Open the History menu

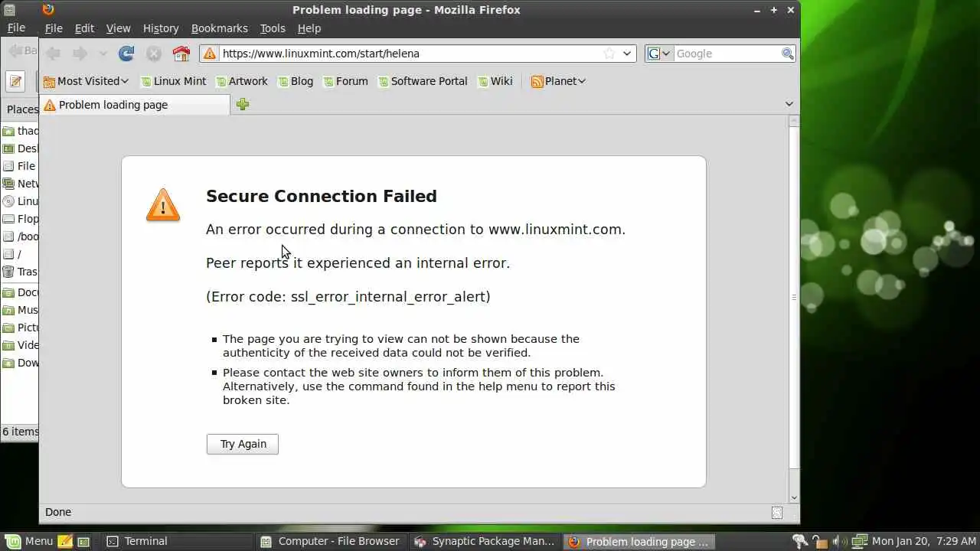161,28
